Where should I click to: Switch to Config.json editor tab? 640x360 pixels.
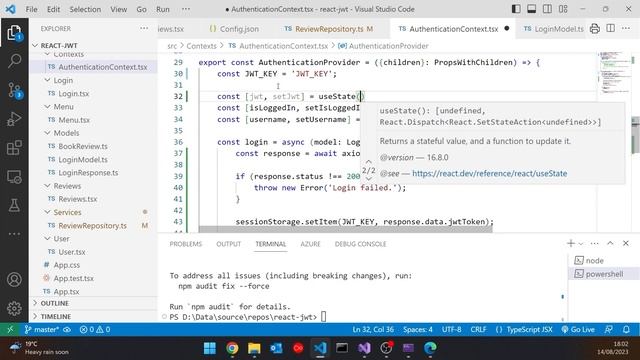[x=234, y=29]
